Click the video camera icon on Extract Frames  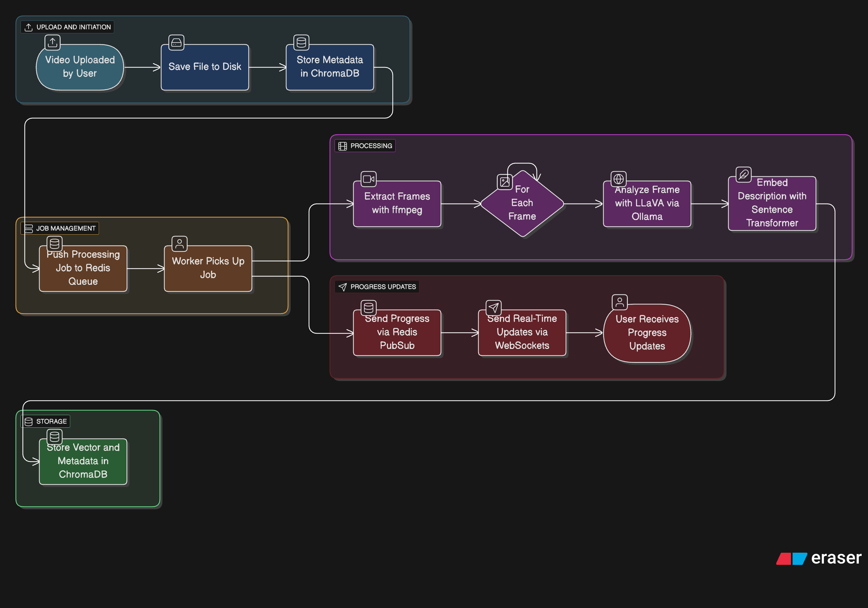(x=369, y=179)
